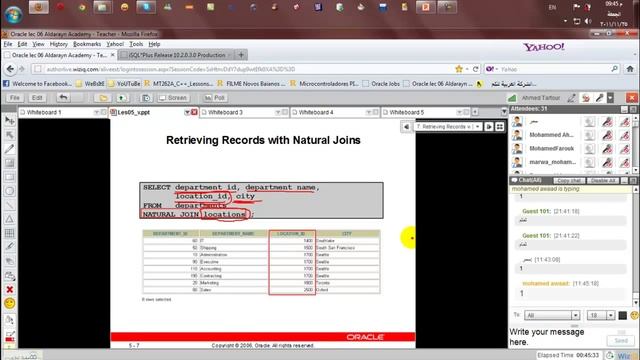Viewport: 640px width, 360px height.
Task: Open folder icon in whiteboard toolbar
Action: [103, 98]
